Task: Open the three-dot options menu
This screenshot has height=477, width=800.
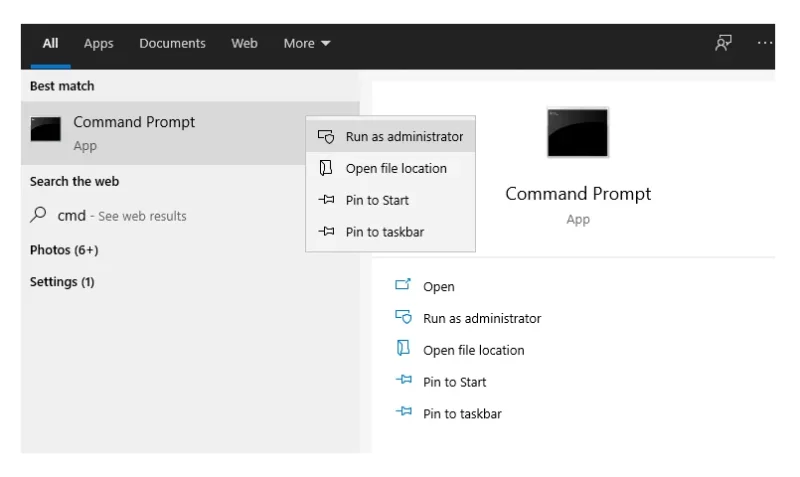Action: pos(765,43)
